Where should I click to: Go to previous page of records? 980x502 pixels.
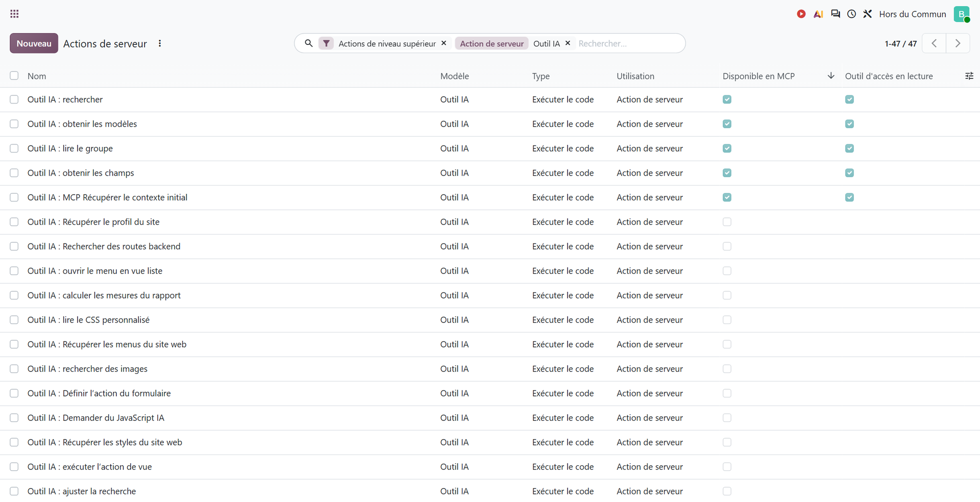[934, 43]
